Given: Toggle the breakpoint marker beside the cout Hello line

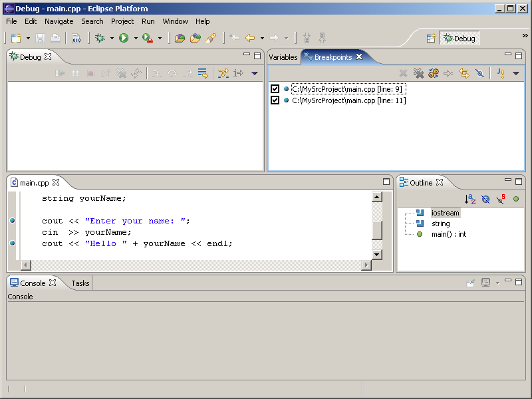Looking at the screenshot, I should tap(13, 243).
